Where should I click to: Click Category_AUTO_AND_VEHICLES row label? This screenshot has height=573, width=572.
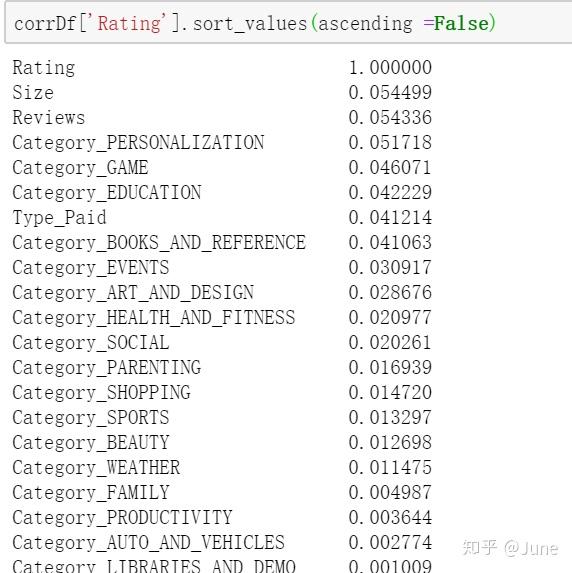tap(148, 543)
